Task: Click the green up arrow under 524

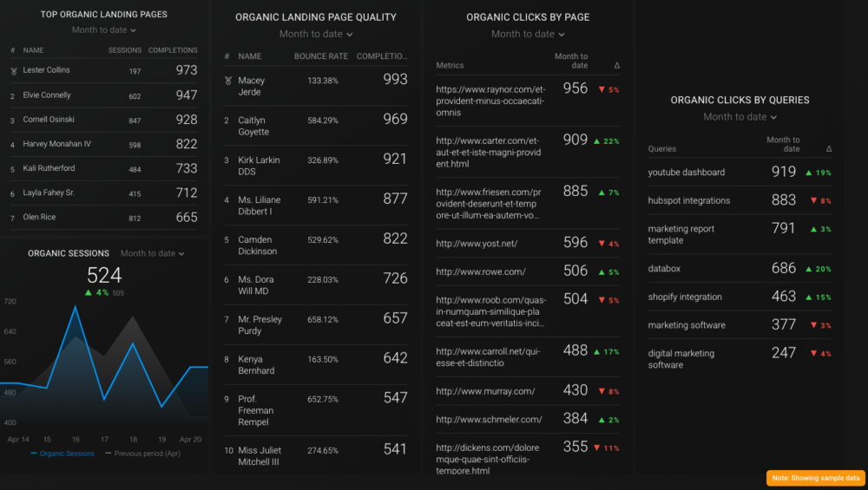Action: [x=89, y=293]
